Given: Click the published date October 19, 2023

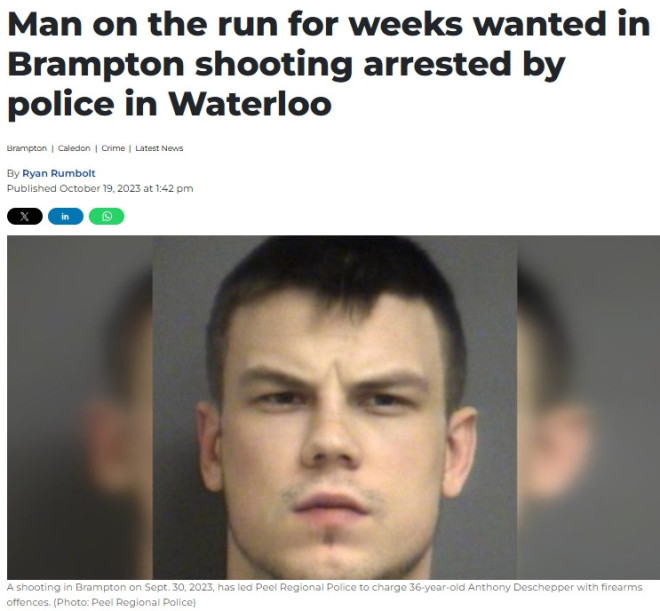Looking at the screenshot, I should click(x=100, y=189).
